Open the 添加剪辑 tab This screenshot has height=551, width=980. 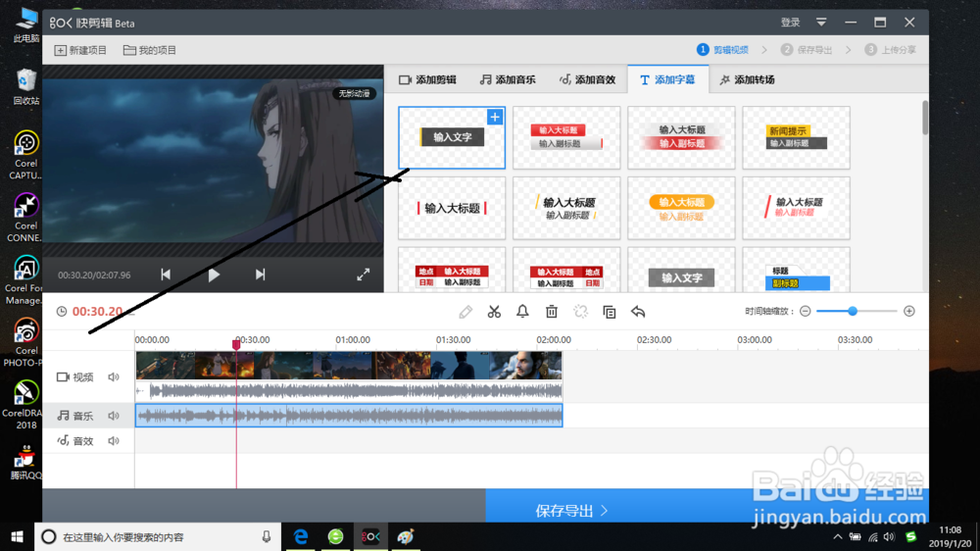(x=428, y=80)
